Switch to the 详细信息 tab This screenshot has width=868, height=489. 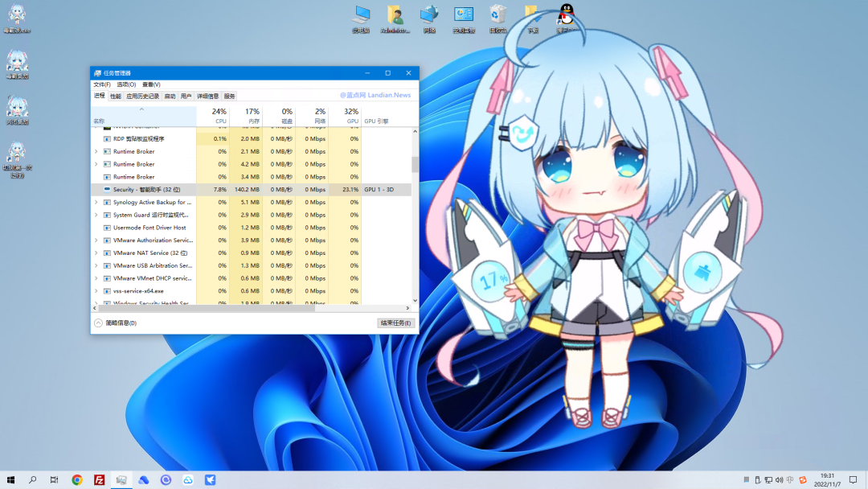pos(207,97)
